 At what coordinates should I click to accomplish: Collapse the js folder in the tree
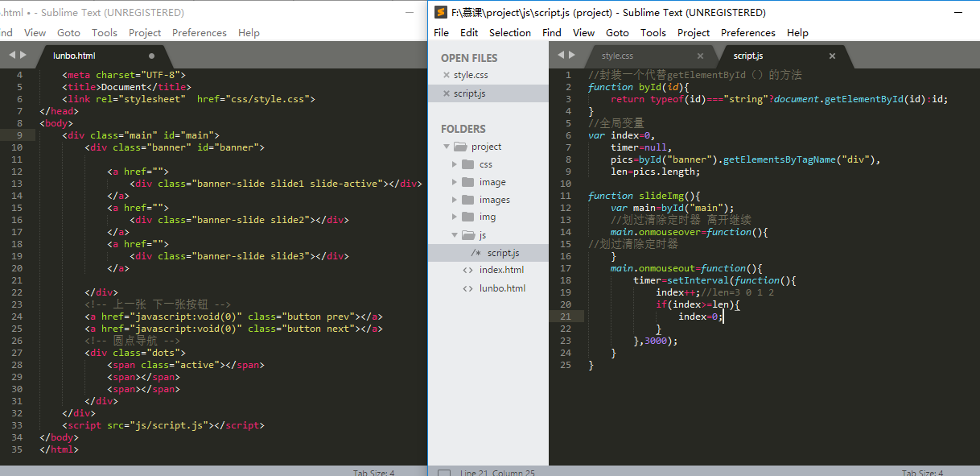pyautogui.click(x=455, y=235)
